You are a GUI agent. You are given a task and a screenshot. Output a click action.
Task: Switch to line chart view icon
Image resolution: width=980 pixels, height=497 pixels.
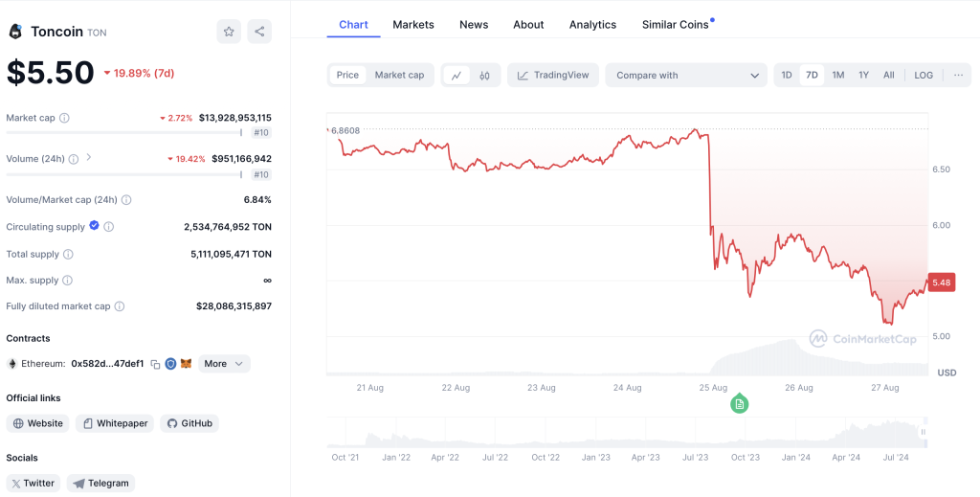pyautogui.click(x=457, y=75)
